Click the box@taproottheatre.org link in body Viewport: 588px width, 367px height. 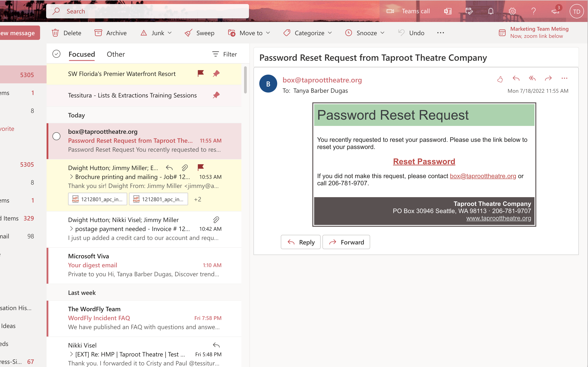click(x=483, y=176)
